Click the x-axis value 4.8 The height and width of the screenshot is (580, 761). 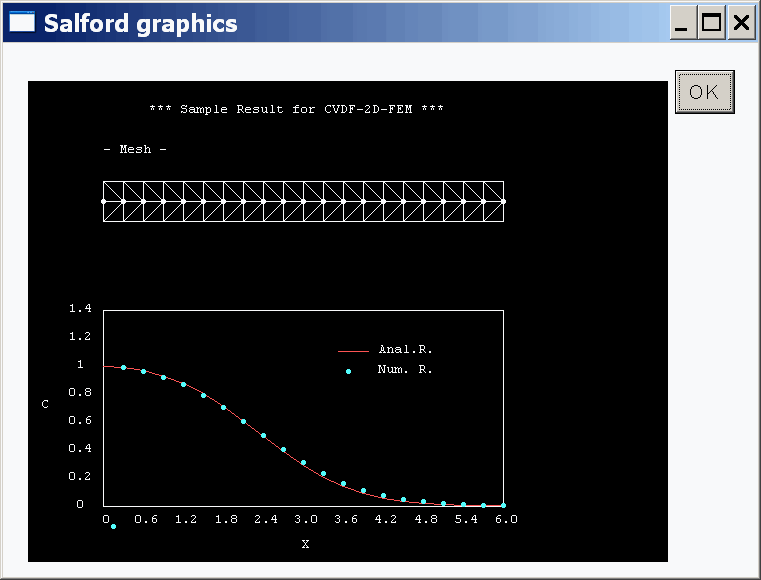426,519
